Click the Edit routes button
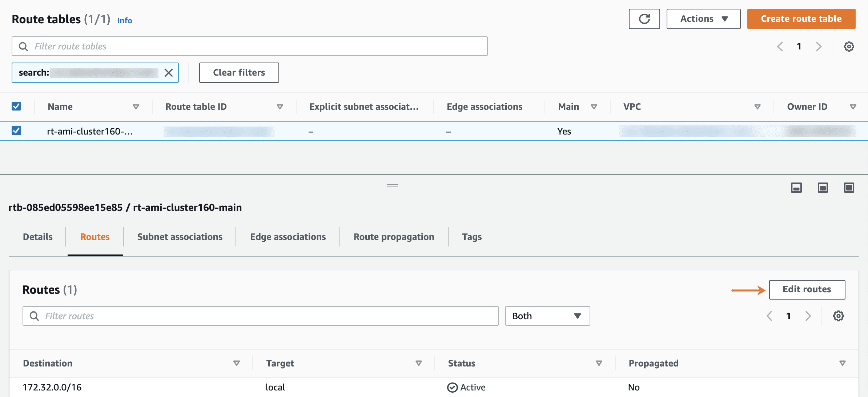Screen dimensions: 868x397 807,289
